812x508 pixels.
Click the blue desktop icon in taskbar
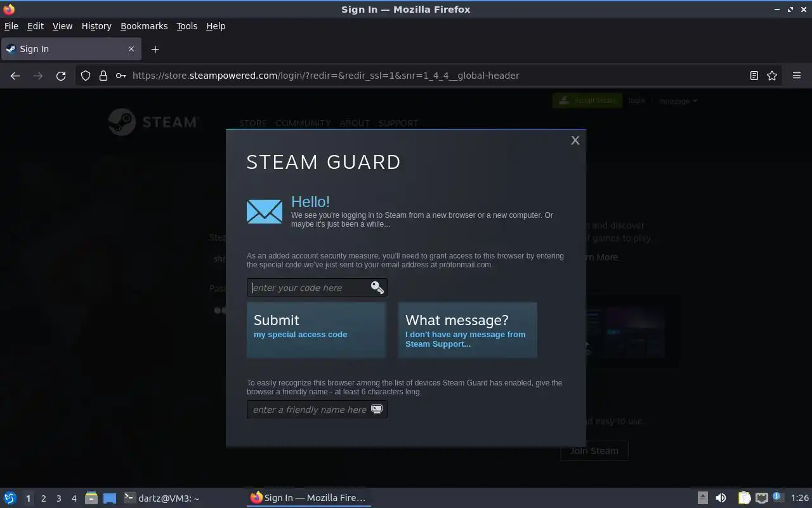click(x=110, y=498)
